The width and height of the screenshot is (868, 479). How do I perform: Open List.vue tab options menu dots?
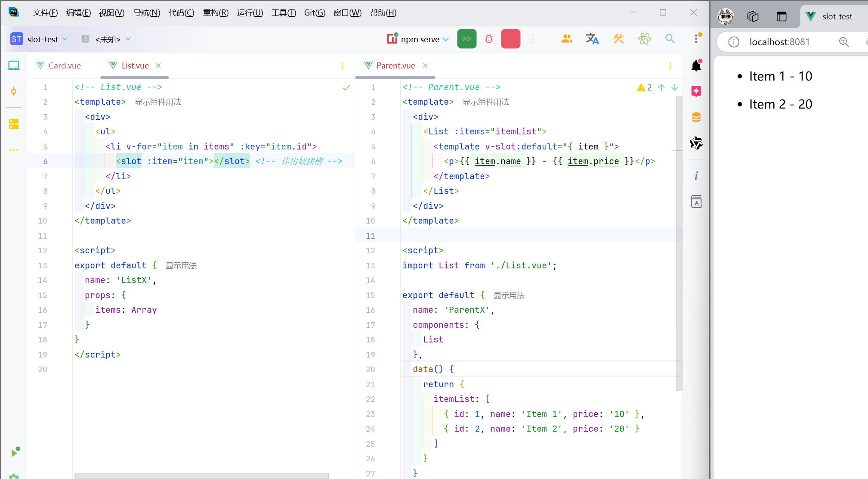(343, 65)
